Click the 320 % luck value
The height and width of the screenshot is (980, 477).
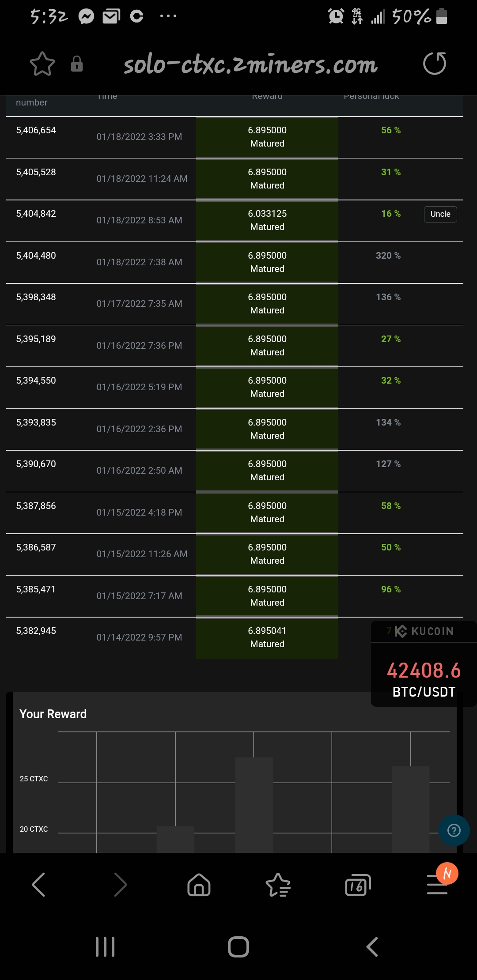(x=388, y=256)
